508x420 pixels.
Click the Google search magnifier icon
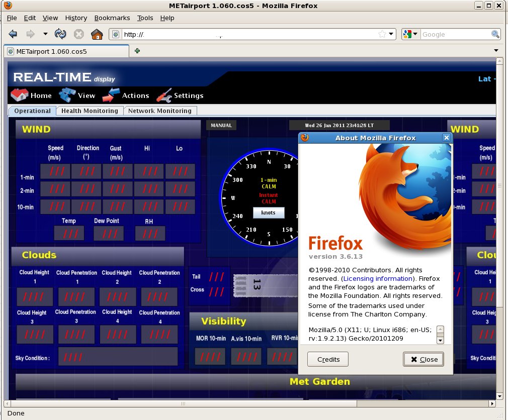point(495,34)
